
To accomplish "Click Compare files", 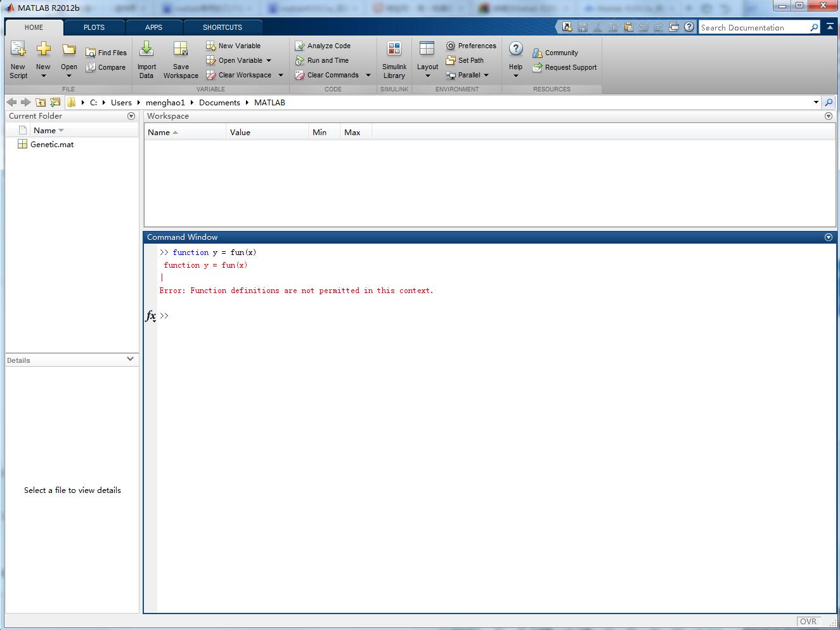I will 105,67.
